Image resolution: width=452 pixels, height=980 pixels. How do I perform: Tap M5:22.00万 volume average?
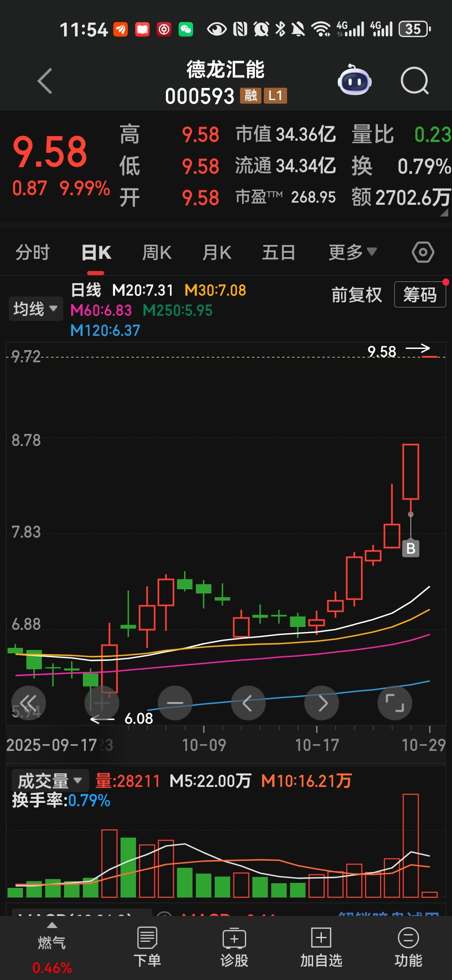click(x=210, y=781)
